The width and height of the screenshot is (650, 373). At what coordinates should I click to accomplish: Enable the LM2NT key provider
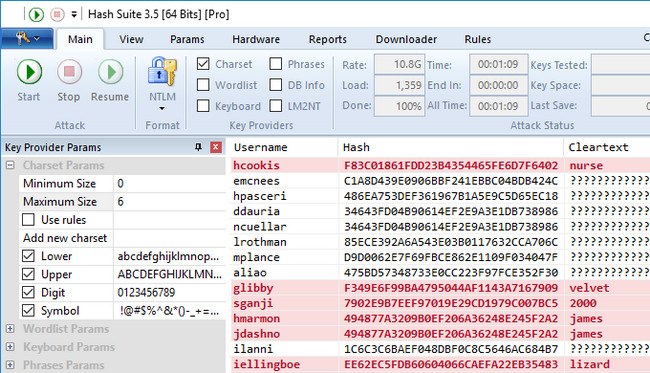point(276,106)
